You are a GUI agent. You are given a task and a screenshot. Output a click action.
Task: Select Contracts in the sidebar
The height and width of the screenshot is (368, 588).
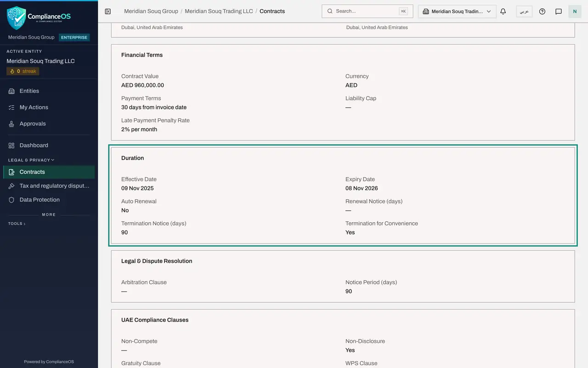[49, 172]
